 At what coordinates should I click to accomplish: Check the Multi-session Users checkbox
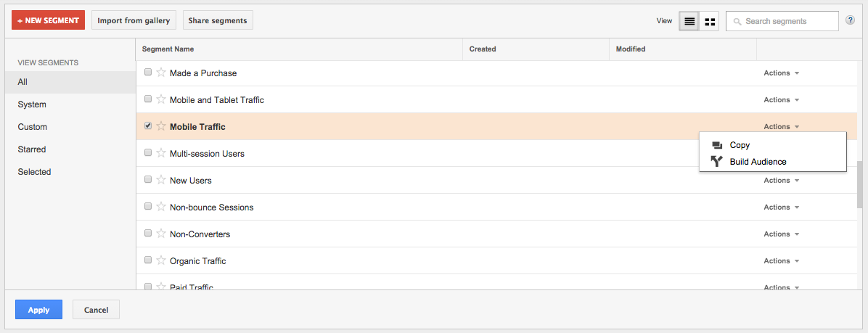(148, 152)
